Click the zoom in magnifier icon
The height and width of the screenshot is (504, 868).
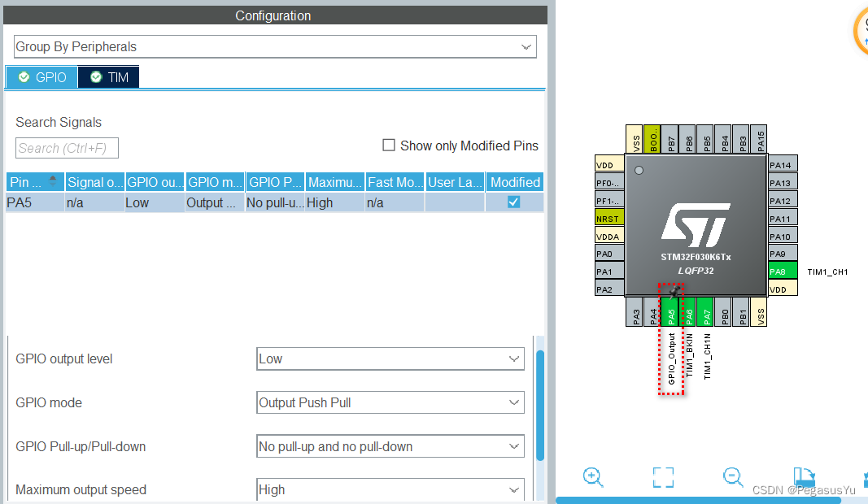pos(593,477)
